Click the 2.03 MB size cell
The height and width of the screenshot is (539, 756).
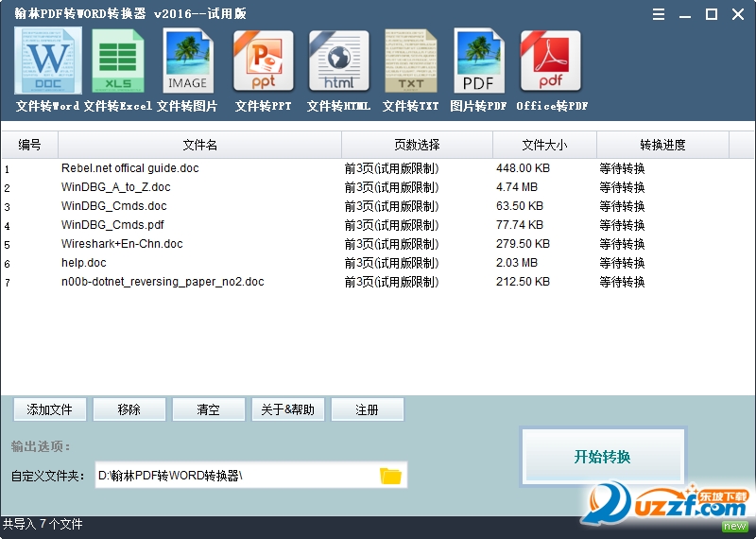[517, 263]
